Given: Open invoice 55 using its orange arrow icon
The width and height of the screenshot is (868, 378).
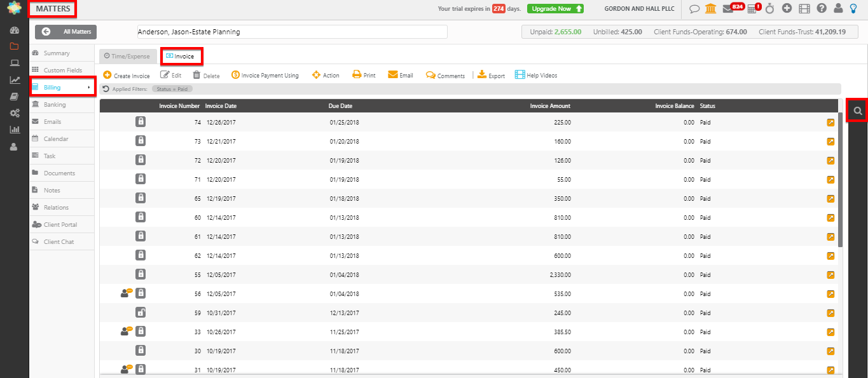Looking at the screenshot, I should (830, 275).
